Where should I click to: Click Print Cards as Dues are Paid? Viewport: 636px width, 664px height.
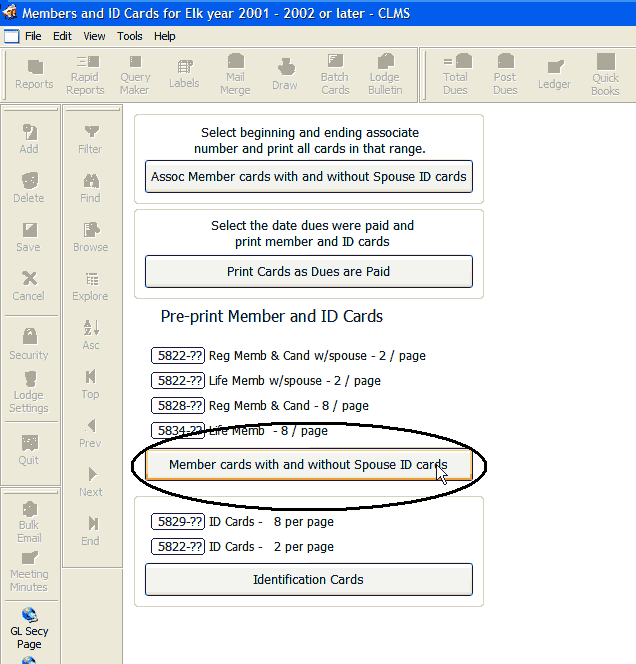coord(308,271)
